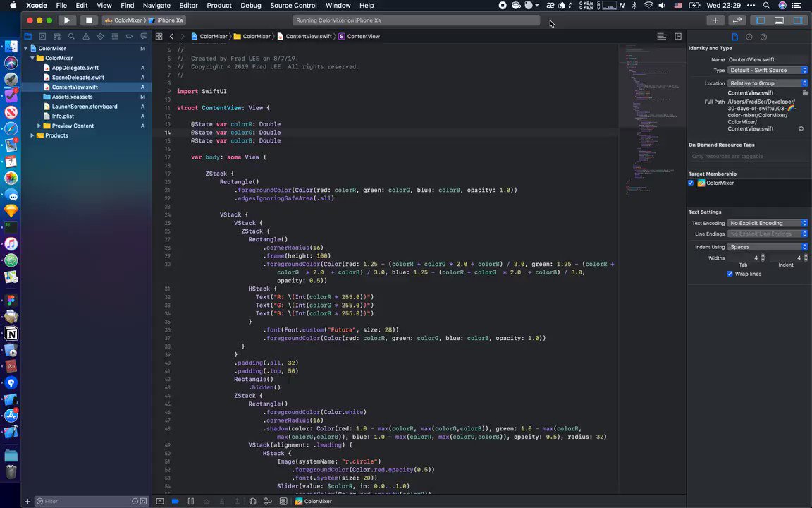
Task: Open the test navigator diamond icon
Action: pos(101,36)
